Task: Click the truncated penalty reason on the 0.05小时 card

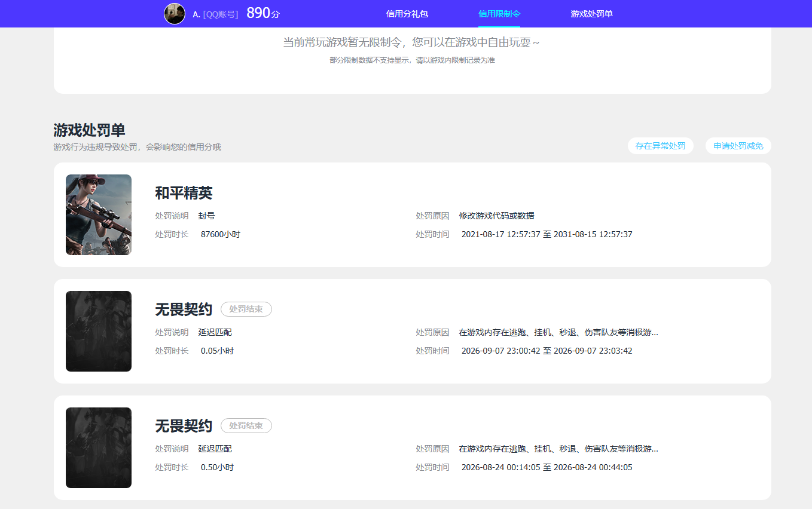Action: tap(558, 332)
